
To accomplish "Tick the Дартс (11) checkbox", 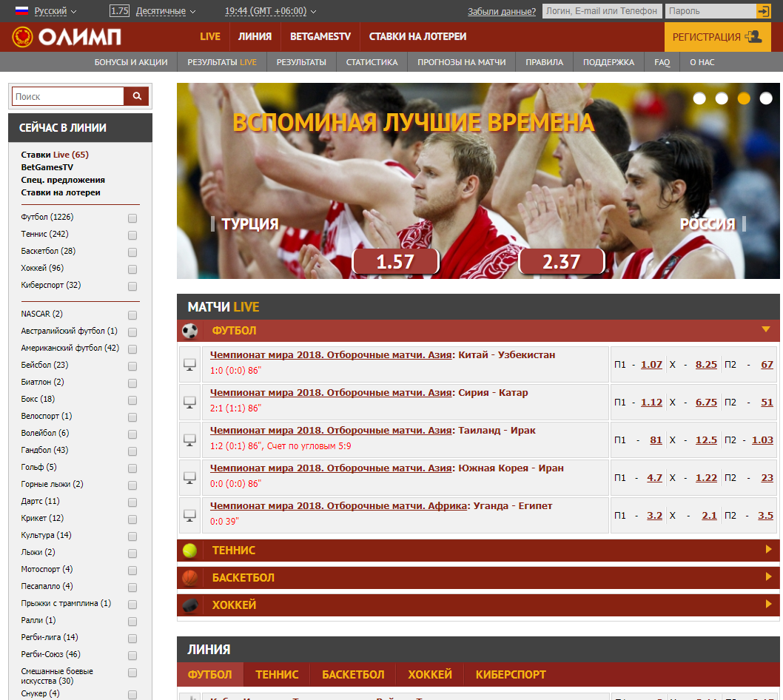I will point(132,502).
